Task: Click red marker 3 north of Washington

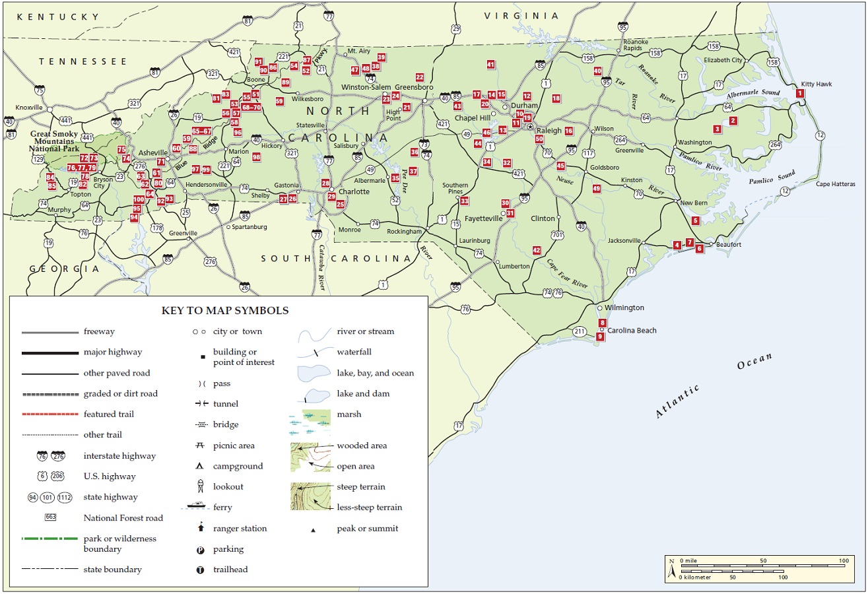Action: tap(717, 129)
